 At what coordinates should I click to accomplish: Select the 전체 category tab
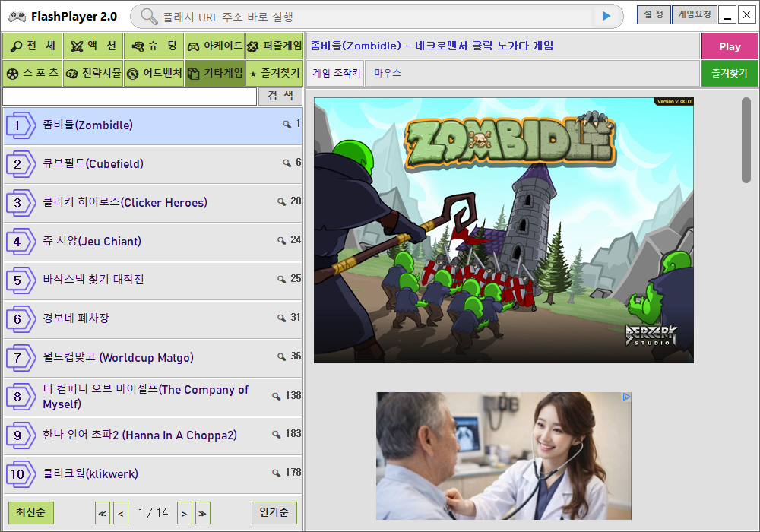(33, 46)
